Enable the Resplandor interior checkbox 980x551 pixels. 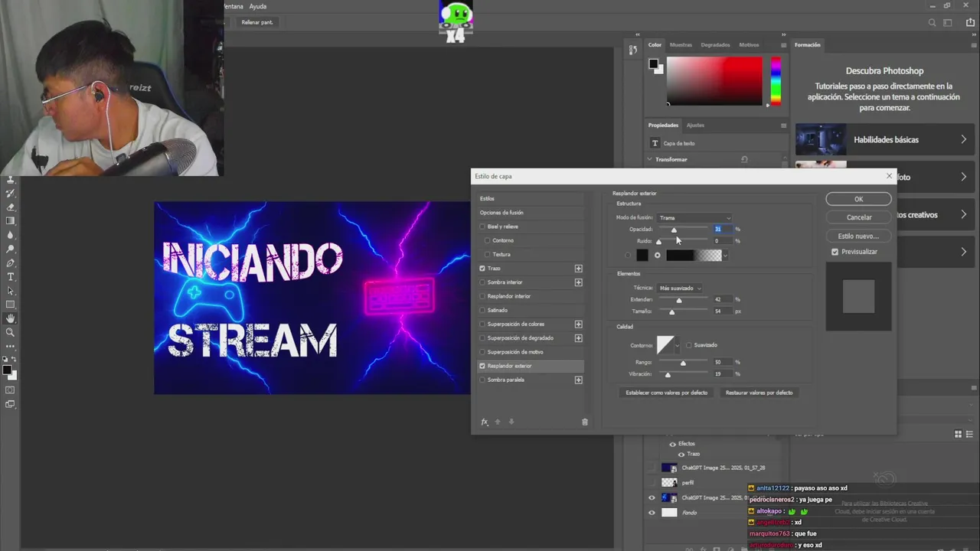(x=482, y=296)
